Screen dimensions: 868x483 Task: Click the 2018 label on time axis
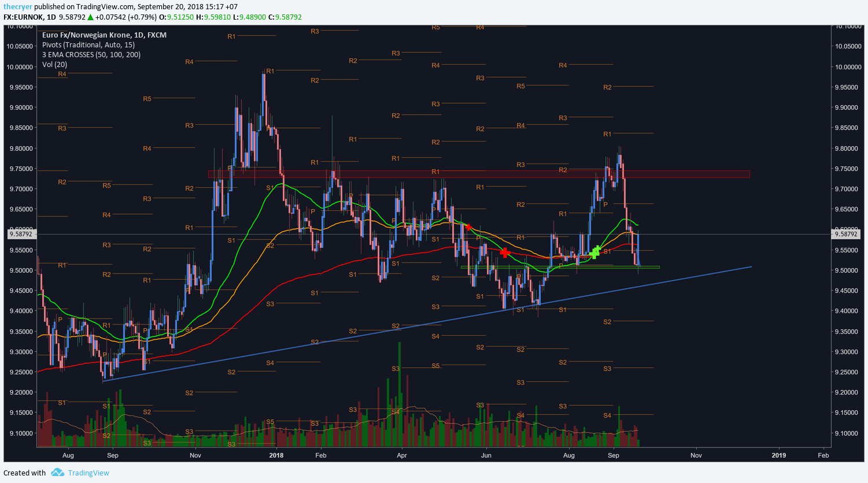click(x=276, y=455)
